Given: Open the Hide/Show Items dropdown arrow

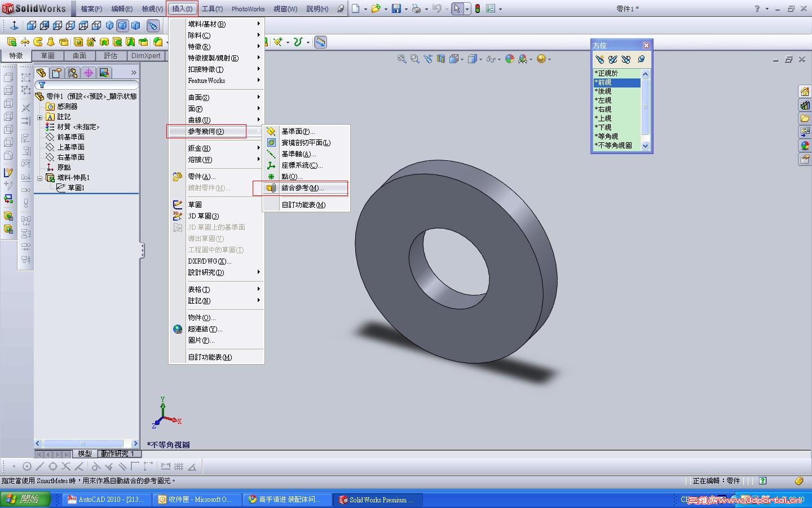Looking at the screenshot, I should click(499, 59).
